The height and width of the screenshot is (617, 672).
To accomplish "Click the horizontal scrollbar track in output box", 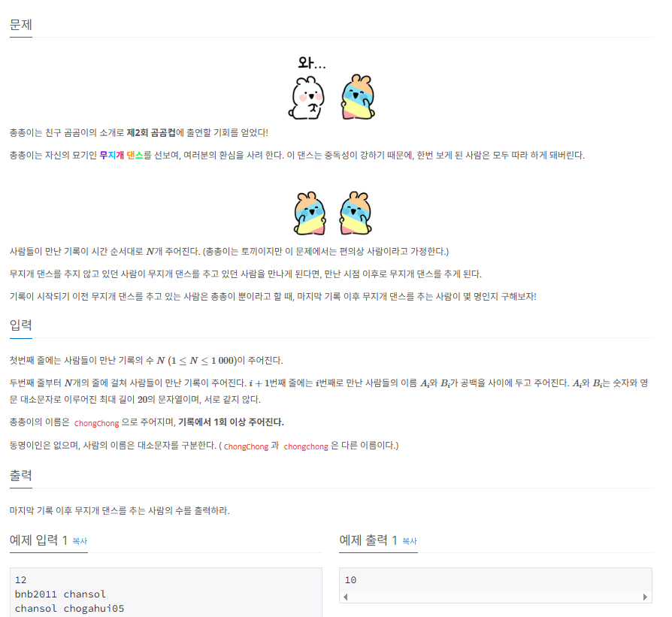I will tap(495, 597).
